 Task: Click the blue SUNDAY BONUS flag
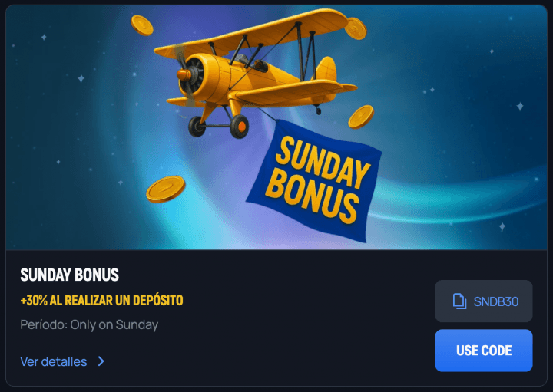pos(315,181)
